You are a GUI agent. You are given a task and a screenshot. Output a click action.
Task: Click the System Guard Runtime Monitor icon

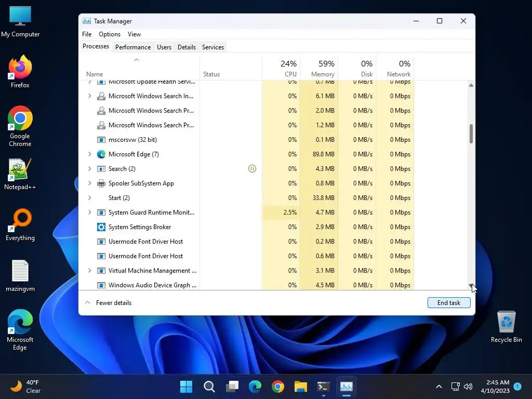[101, 212]
